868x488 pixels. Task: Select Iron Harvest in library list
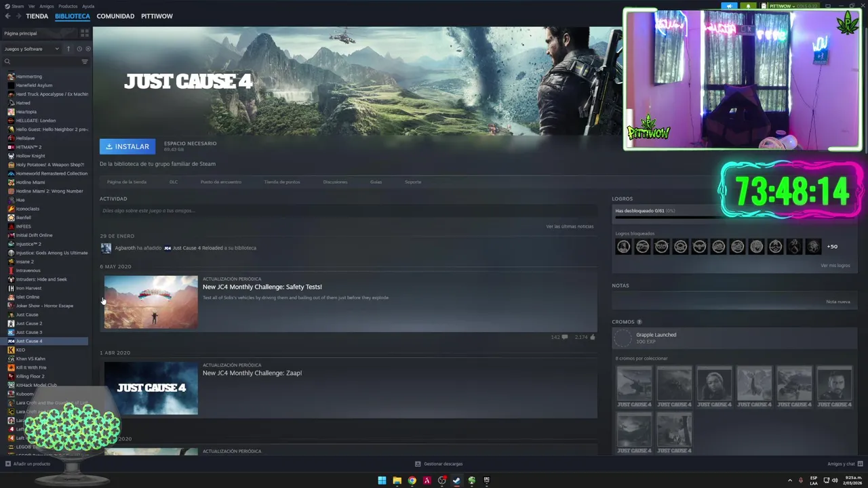coord(28,288)
